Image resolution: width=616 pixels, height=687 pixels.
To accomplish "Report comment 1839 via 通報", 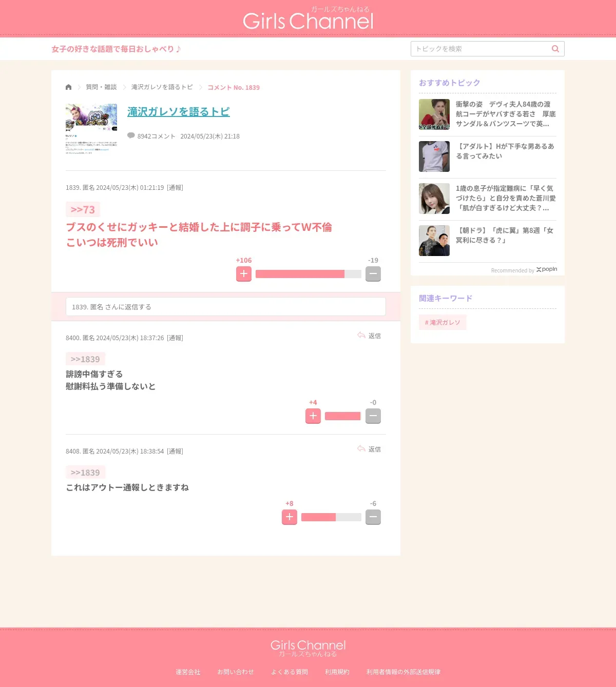I will [x=175, y=188].
